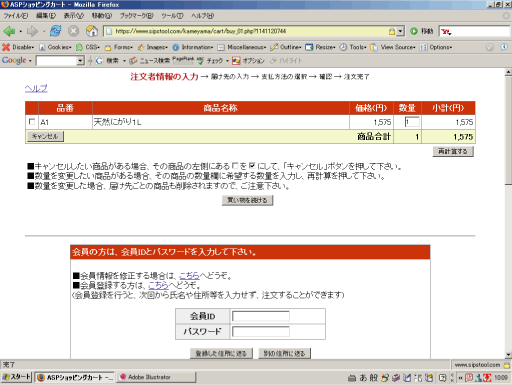The image size is (512, 385).
Task: Open the forward button history dropdown arrow
Action: coord(44,32)
